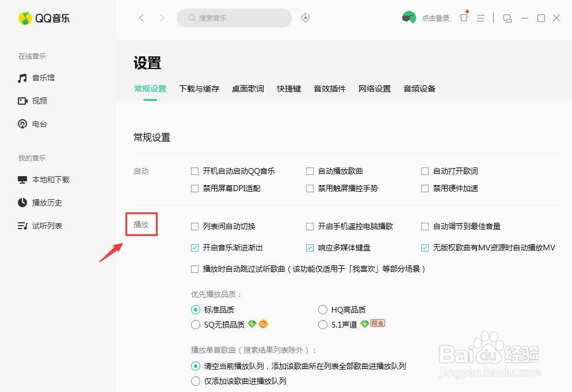Close the QQ音乐 window
Screen dimensions: 572x392
[556, 18]
